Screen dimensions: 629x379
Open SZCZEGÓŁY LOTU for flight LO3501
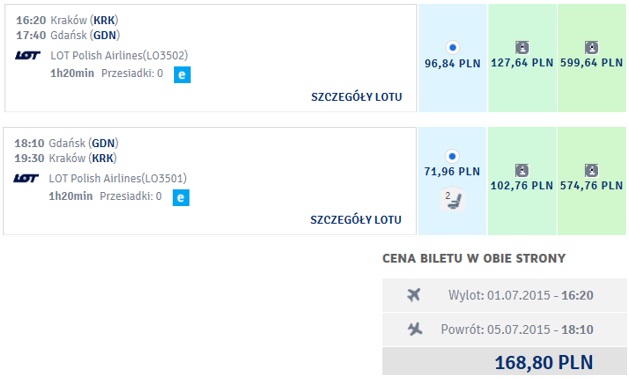pos(356,220)
